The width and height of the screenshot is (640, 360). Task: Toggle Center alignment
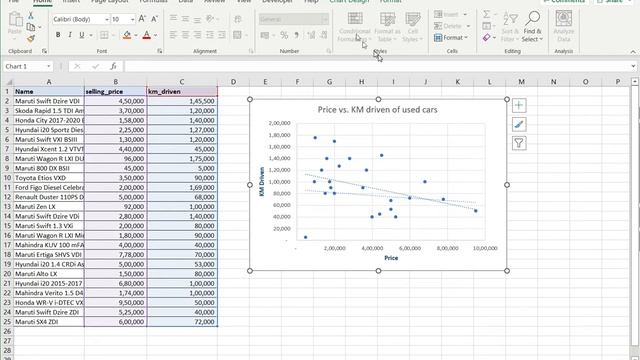[x=185, y=35]
